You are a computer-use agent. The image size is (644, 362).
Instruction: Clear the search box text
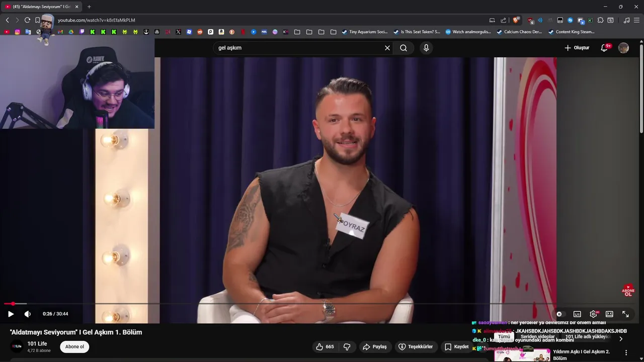387,48
